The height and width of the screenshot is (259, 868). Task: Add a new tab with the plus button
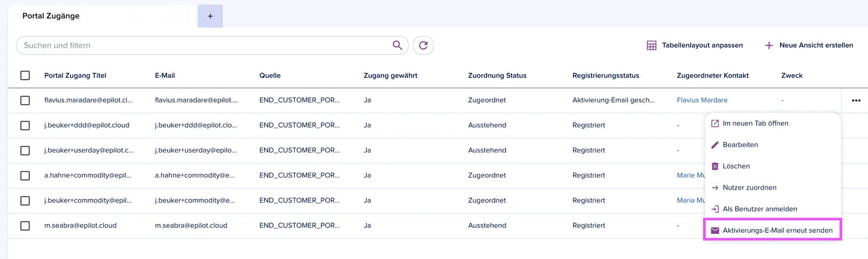point(210,16)
